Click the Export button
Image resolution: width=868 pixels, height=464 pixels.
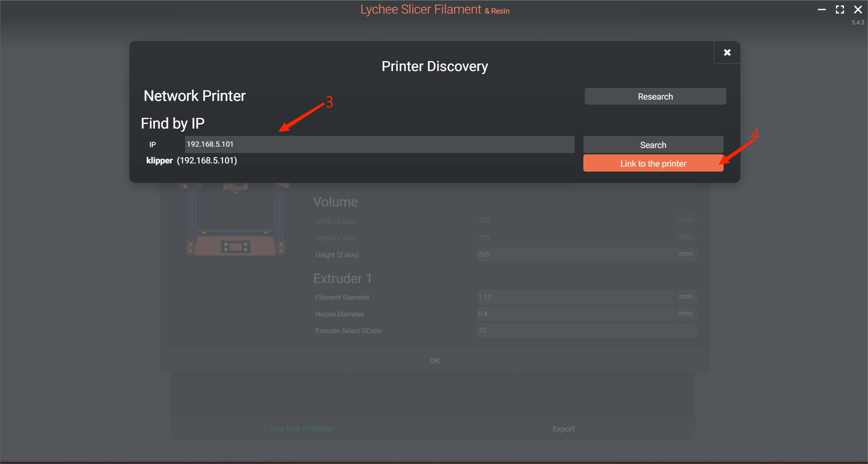[563, 429]
